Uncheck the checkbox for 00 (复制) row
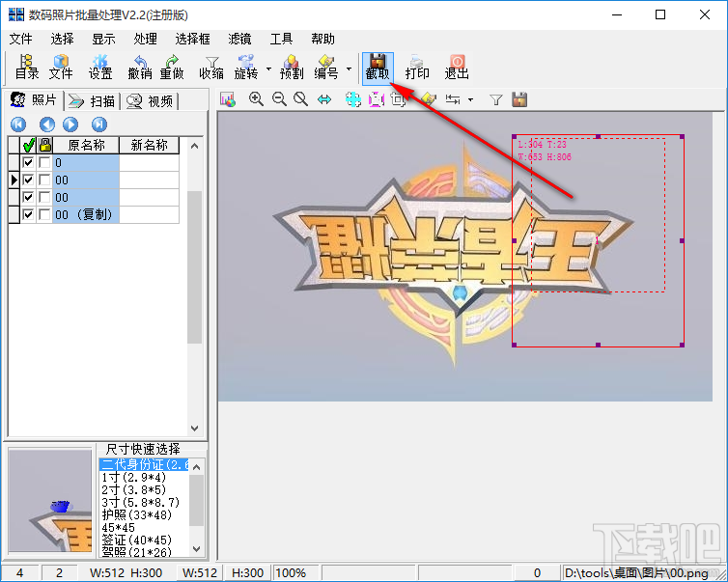The image size is (728, 582). 28,214
